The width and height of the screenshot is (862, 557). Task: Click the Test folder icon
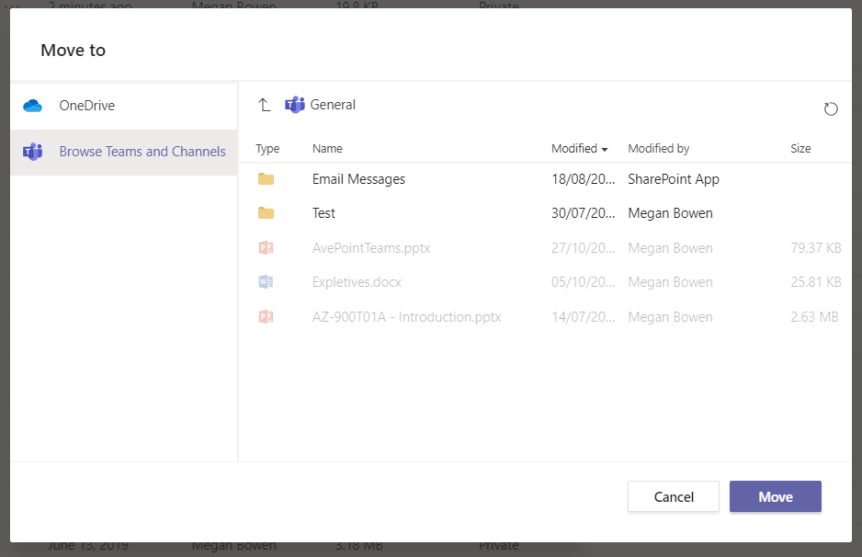pyautogui.click(x=266, y=213)
